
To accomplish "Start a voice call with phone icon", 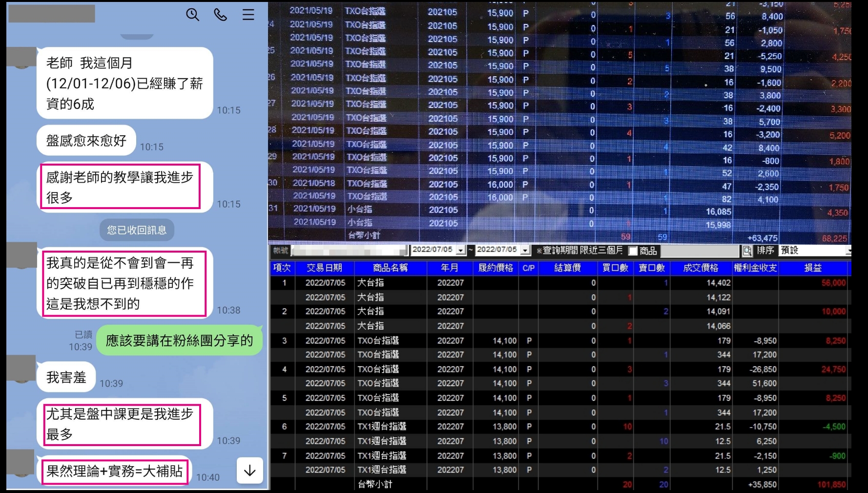I will tap(221, 15).
